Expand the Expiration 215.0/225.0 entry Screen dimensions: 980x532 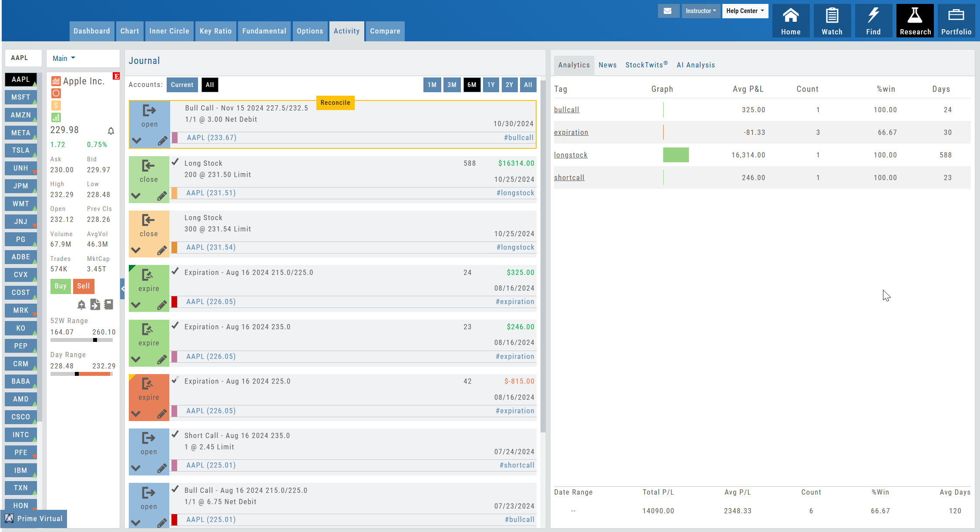(x=136, y=305)
